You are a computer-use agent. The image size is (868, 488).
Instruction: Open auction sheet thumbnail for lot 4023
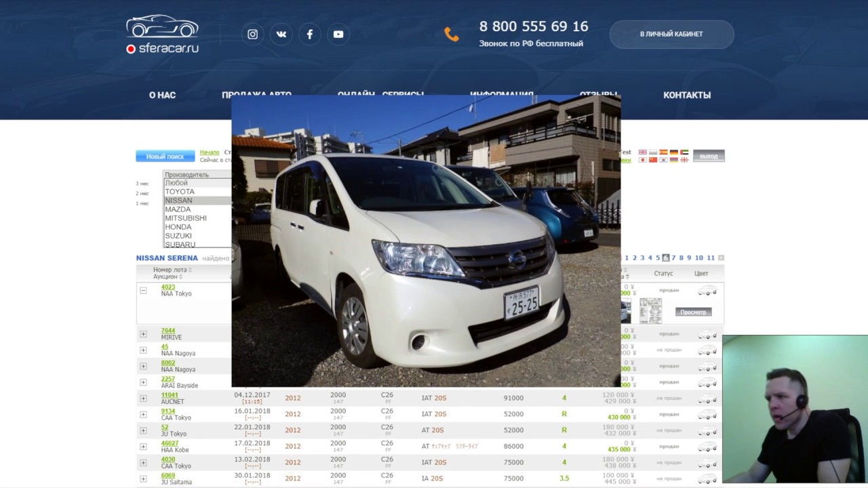tap(650, 310)
